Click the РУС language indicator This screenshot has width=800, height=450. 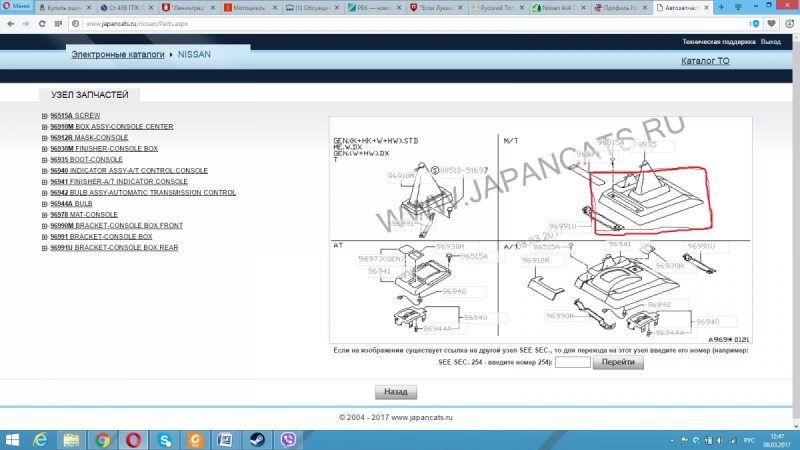749,440
